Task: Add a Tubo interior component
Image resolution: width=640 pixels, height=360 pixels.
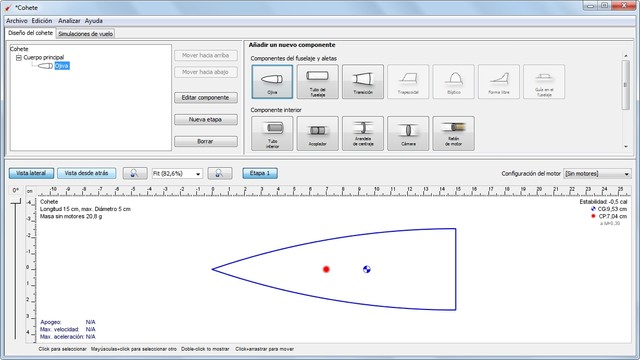Action: 272,133
